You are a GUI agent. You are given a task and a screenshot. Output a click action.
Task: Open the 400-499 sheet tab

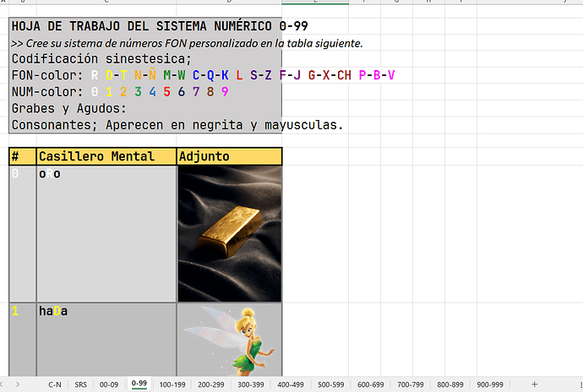(x=291, y=384)
